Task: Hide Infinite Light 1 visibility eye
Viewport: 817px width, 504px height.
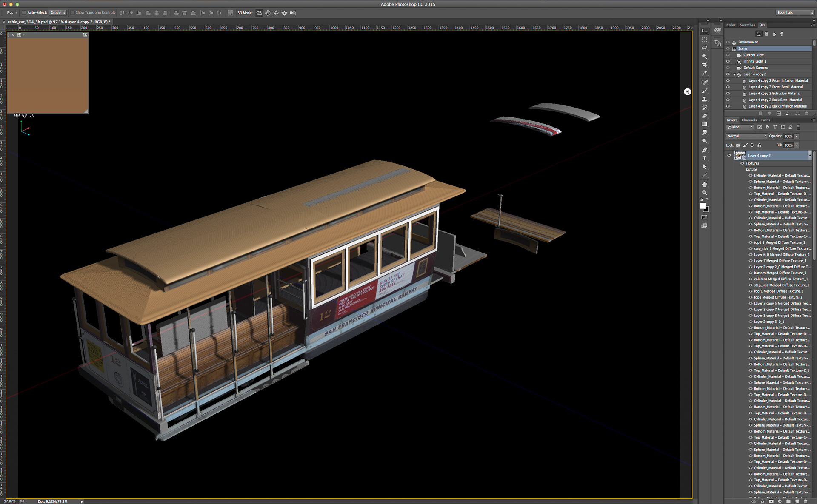Action: pyautogui.click(x=728, y=61)
